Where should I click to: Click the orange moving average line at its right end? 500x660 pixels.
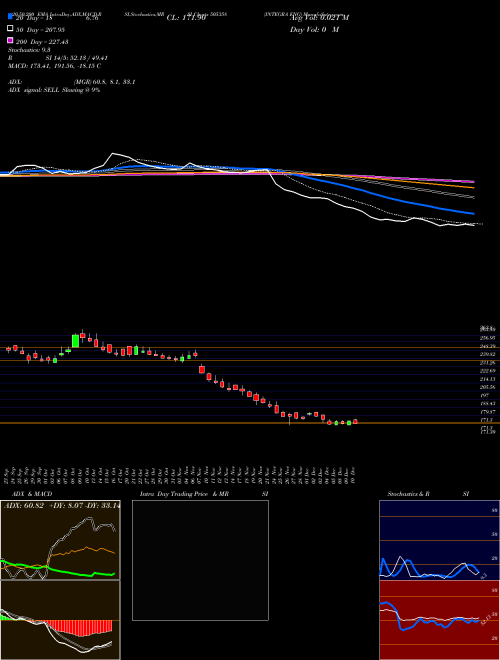471,187
